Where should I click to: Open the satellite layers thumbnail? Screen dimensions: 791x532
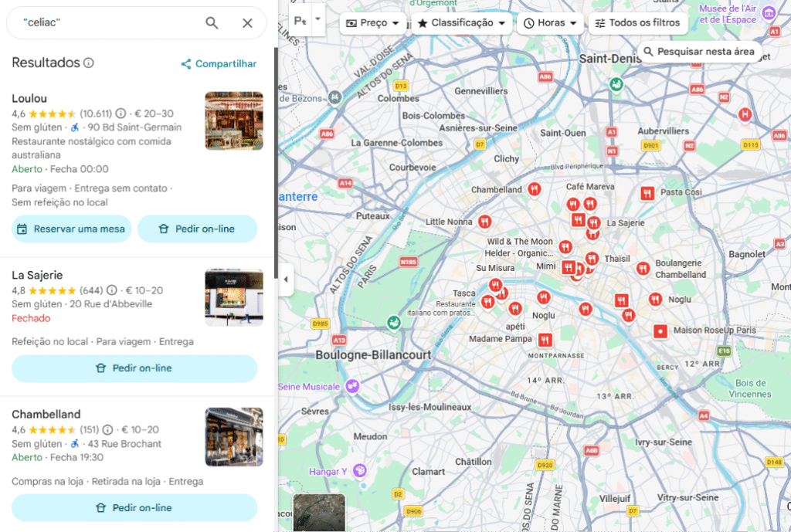[319, 512]
